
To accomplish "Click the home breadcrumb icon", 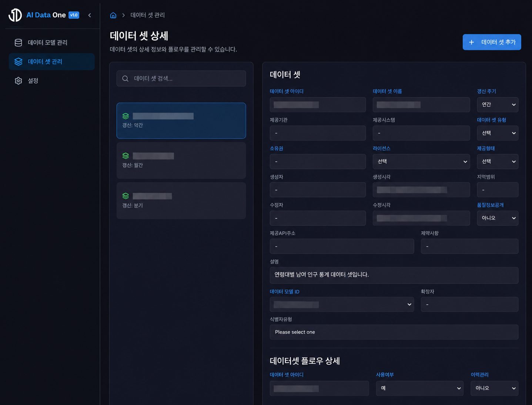I will (x=113, y=15).
